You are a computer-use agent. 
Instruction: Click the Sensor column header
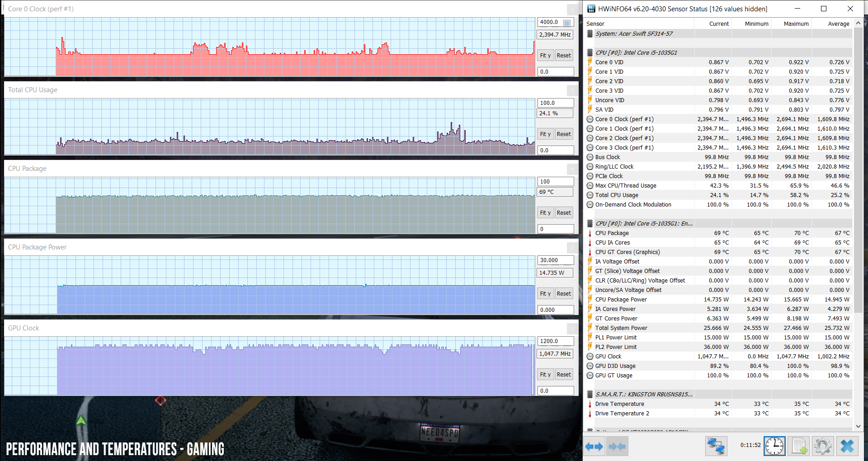coord(639,24)
